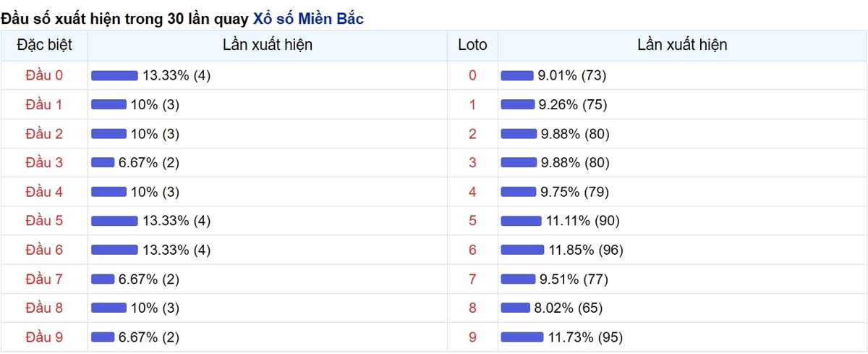Image resolution: width=868 pixels, height=354 pixels.
Task: Select the Đầu 5 row label
Action: (x=44, y=221)
